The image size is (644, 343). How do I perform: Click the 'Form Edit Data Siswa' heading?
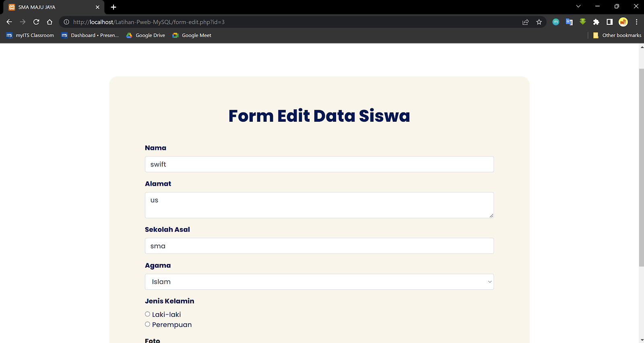pos(319,116)
